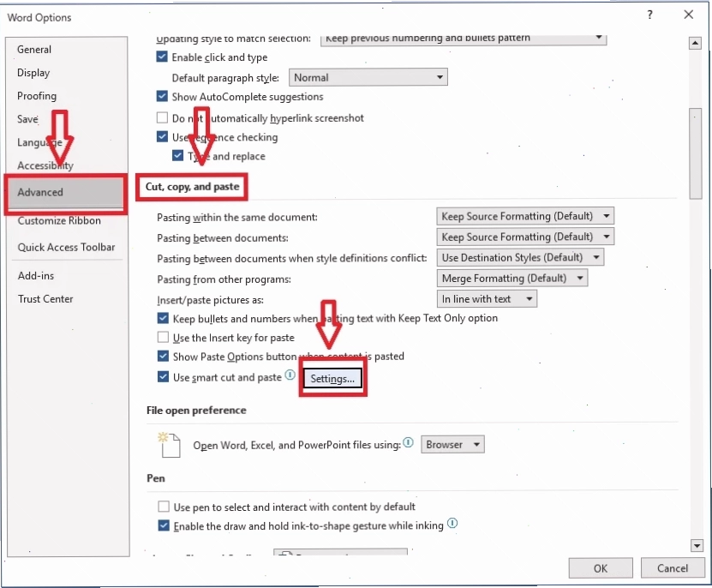Click the vertical scrollbar thumb
This screenshot has width=712, height=588.
coord(695,153)
